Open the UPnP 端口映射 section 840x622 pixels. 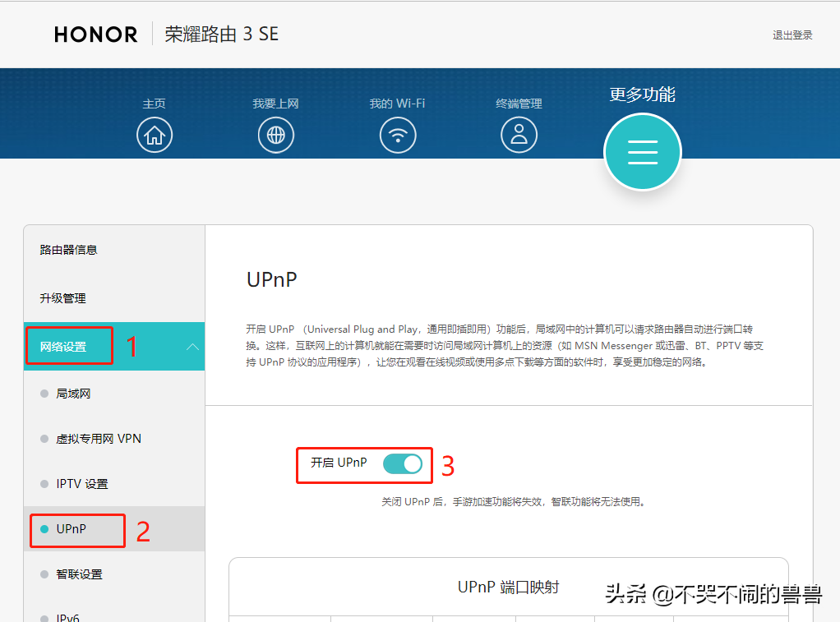(x=508, y=587)
